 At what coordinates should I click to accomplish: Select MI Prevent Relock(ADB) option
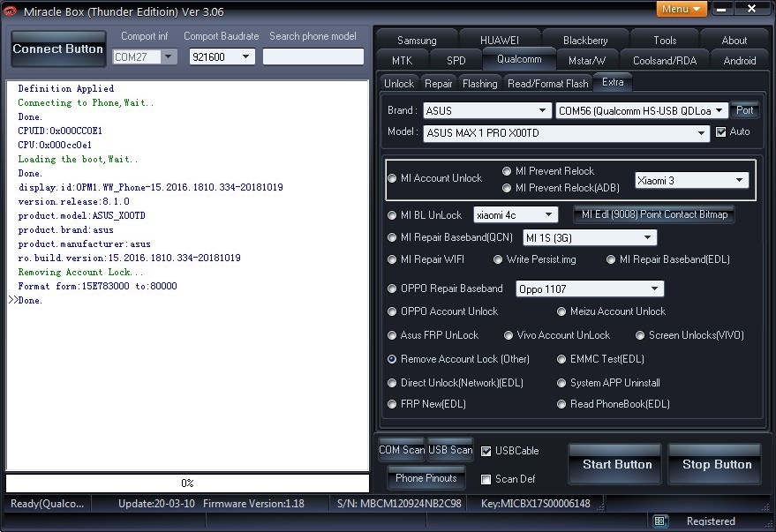pos(507,188)
